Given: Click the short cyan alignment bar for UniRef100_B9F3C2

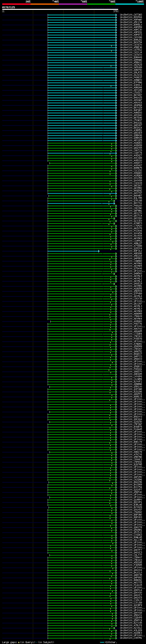Looking at the screenshot, I should tap(74, 251).
